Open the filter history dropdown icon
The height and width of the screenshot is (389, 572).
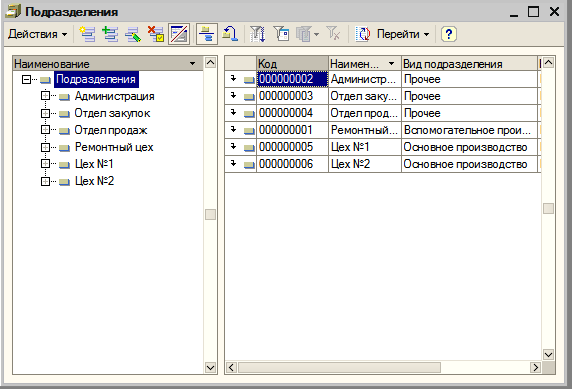[x=308, y=34]
